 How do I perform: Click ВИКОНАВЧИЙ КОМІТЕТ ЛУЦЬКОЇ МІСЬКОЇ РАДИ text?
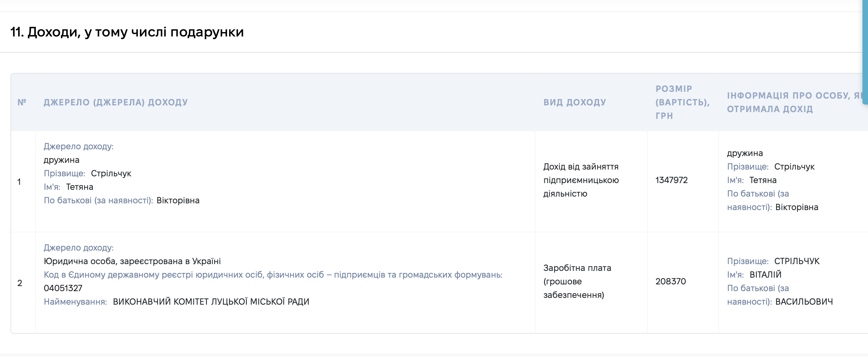point(211,302)
